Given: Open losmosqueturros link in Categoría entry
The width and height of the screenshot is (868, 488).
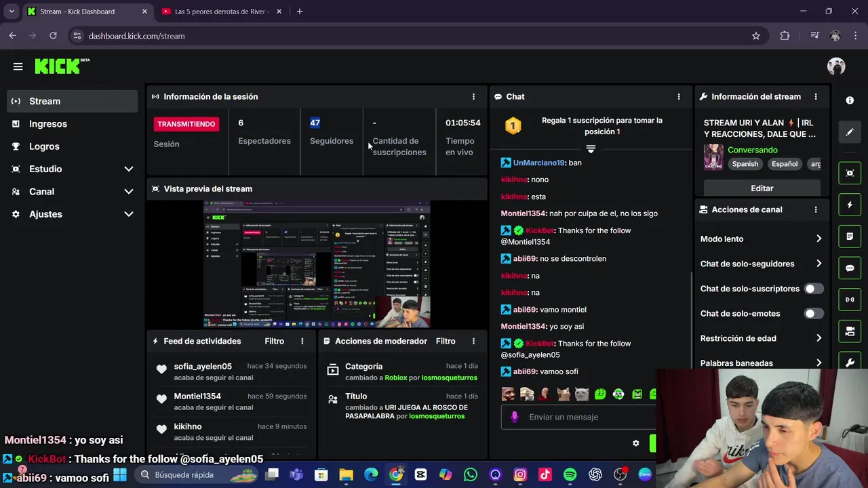Looking at the screenshot, I should tap(449, 378).
